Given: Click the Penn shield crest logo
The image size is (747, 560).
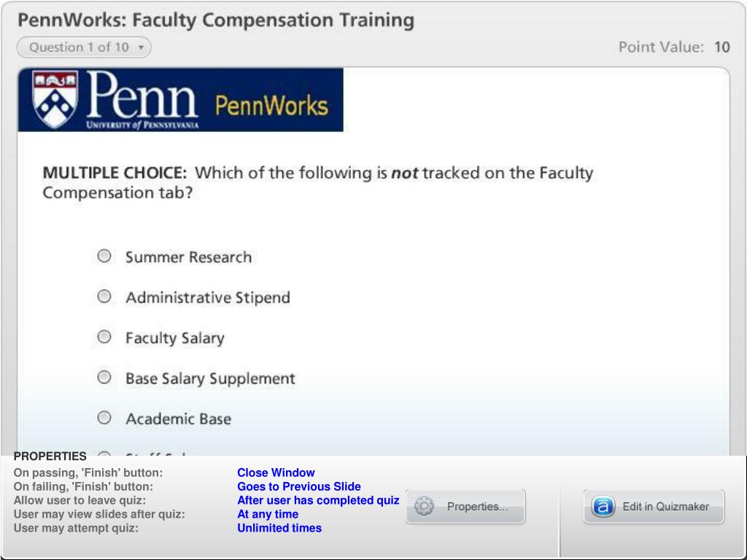Looking at the screenshot, I should pyautogui.click(x=55, y=99).
